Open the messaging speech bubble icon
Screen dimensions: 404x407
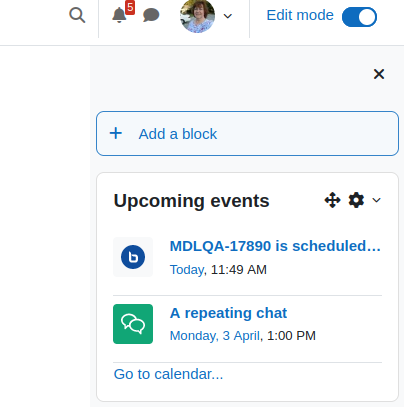(151, 15)
